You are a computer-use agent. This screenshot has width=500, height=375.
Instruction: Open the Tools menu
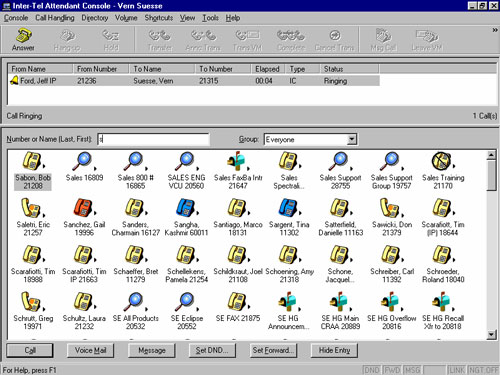[210, 18]
